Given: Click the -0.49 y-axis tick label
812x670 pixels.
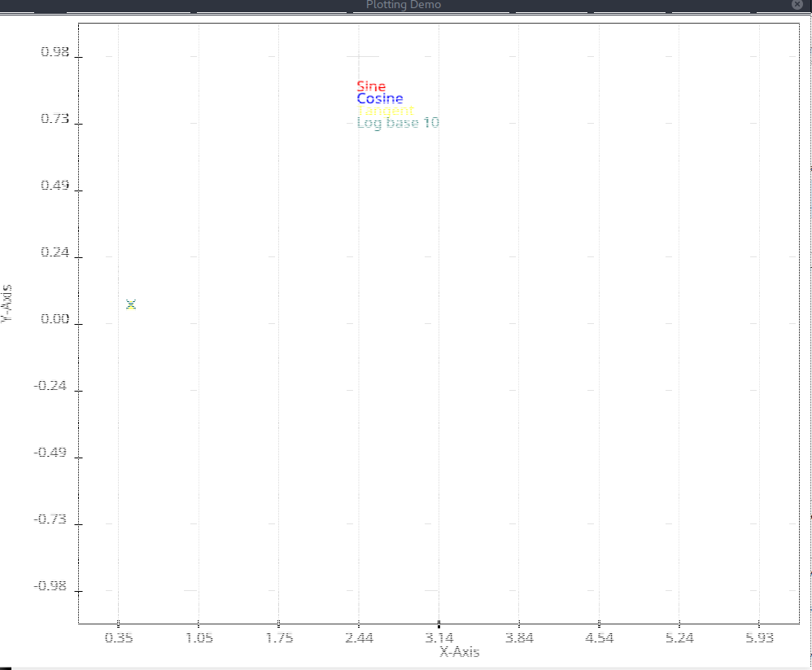Looking at the screenshot, I should (x=49, y=452).
